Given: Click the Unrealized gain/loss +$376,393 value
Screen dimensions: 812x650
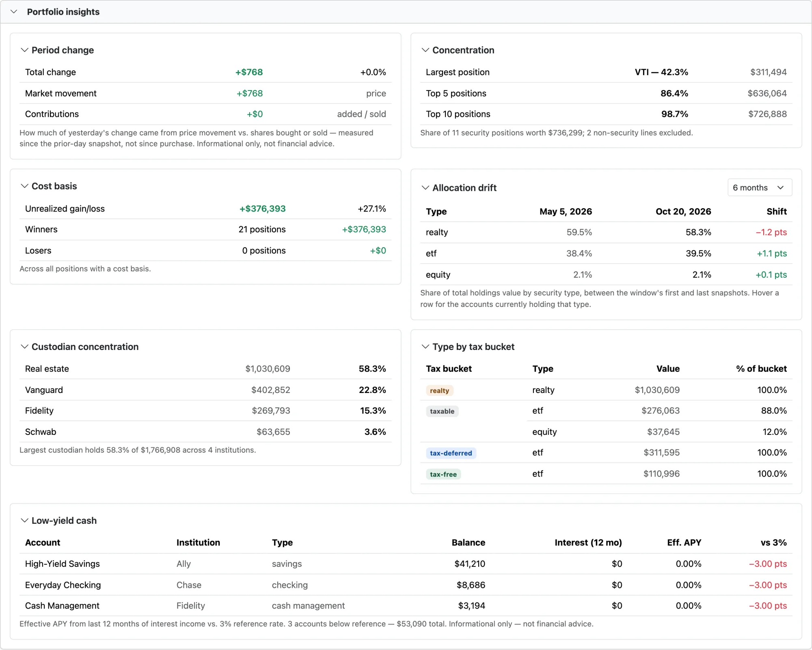Looking at the screenshot, I should point(262,209).
